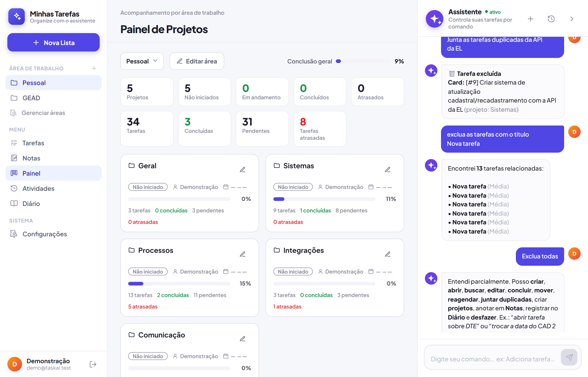Click Não iniciado badge on Processos card

pos(148,271)
